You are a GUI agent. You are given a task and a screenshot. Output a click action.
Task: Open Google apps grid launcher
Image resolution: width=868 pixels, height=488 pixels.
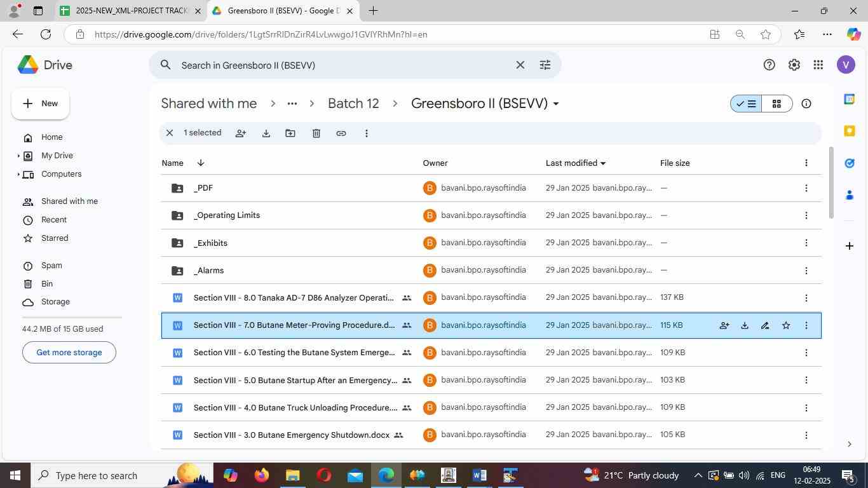coord(818,65)
